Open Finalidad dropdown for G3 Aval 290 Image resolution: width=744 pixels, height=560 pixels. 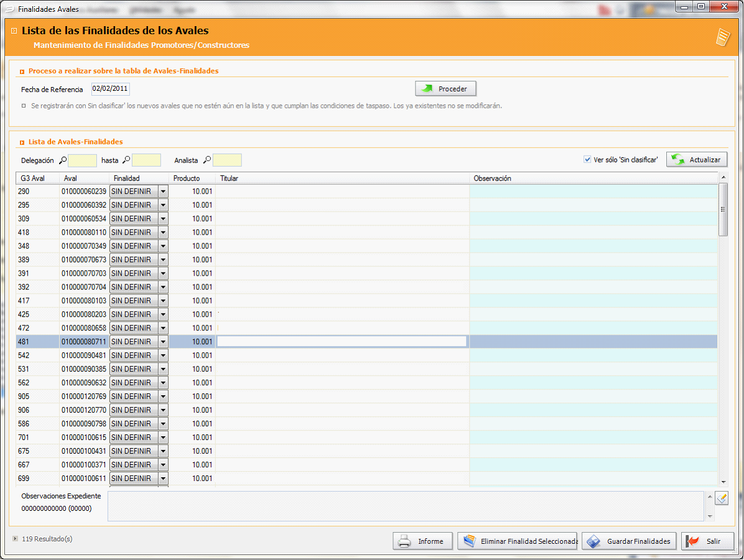(x=163, y=192)
